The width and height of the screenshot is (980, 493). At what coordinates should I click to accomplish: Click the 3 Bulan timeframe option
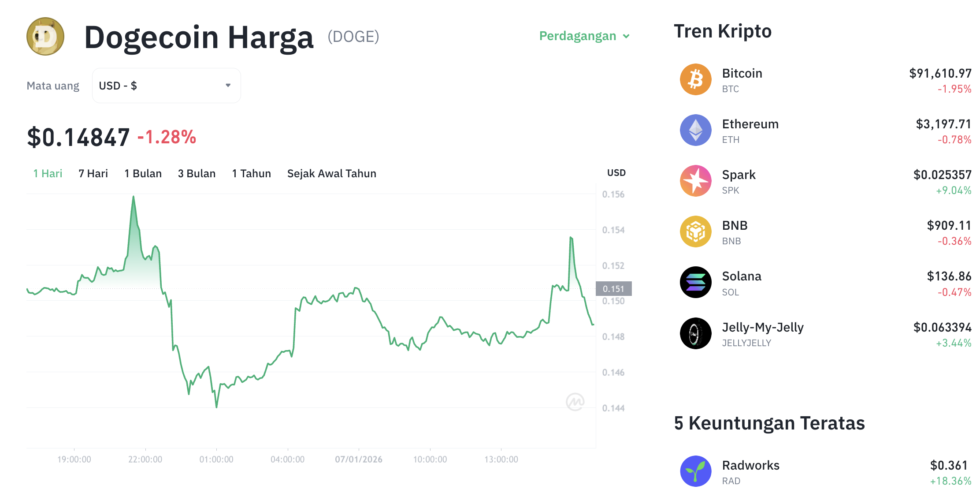click(197, 173)
